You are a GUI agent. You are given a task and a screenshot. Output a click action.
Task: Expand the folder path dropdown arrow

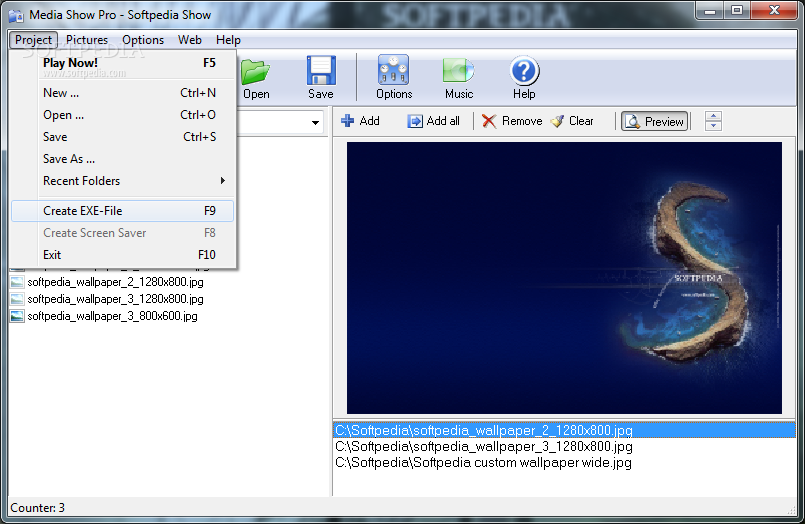315,122
